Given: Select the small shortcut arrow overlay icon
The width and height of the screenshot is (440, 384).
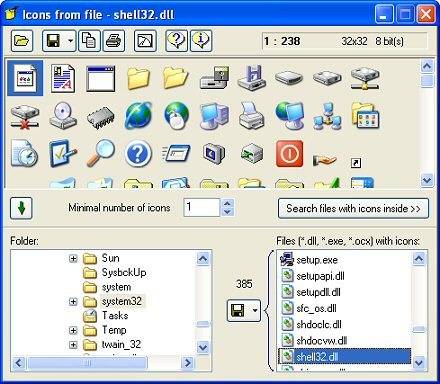Looking at the screenshot, I should pos(356,163).
